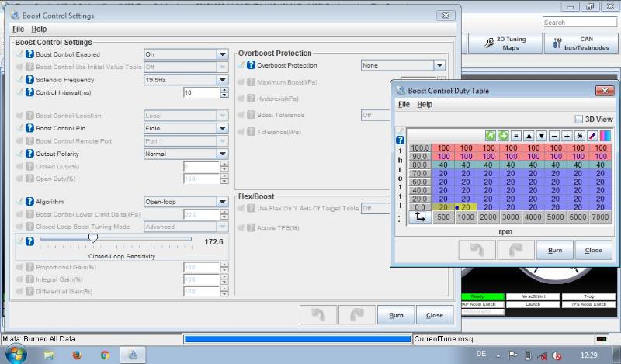Viewport: 621px width, 364px height.
Task: Click the green decrement-down arrow icon in duty table
Action: [x=503, y=136]
